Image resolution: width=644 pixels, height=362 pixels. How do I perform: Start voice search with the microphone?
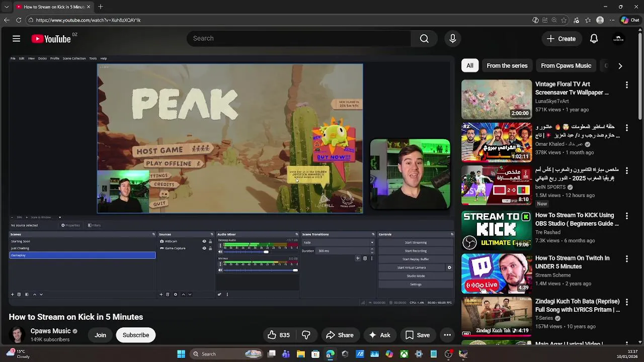(x=452, y=39)
